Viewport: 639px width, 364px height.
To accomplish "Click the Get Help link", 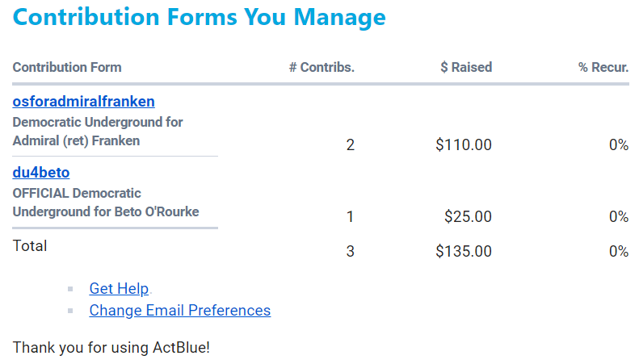I will pos(119,289).
